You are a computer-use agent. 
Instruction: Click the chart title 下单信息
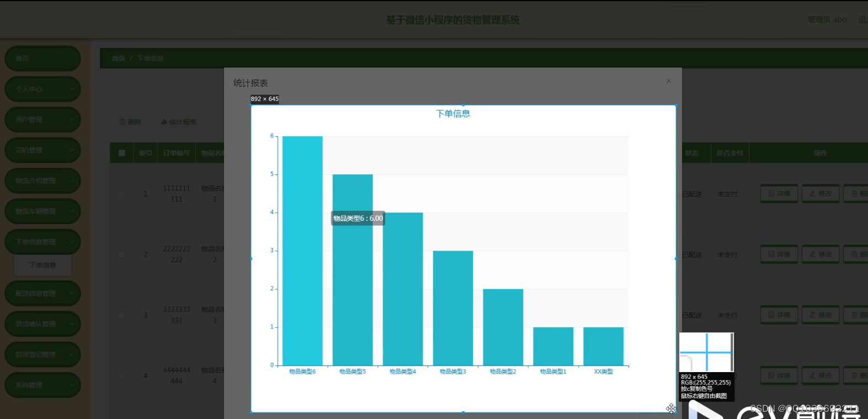453,114
